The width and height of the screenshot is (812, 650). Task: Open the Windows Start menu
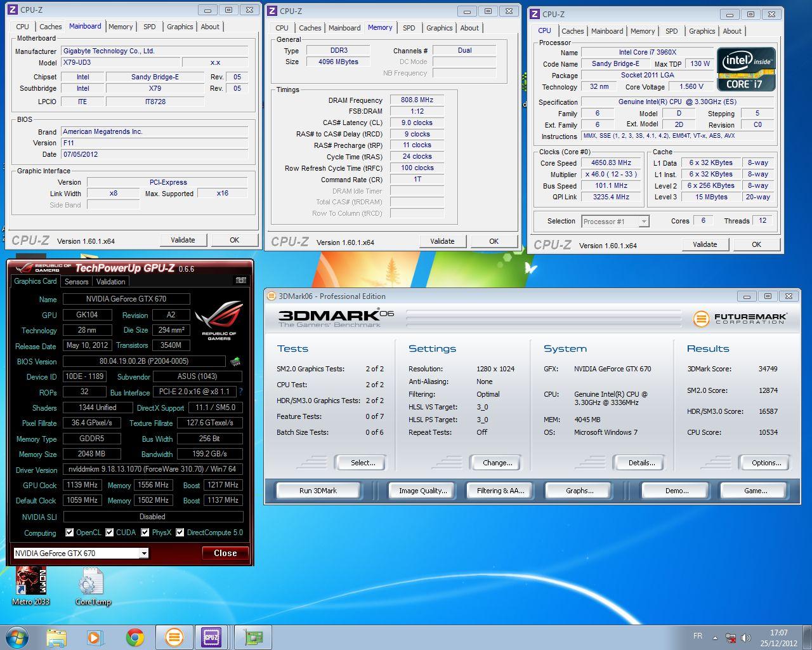[16, 637]
